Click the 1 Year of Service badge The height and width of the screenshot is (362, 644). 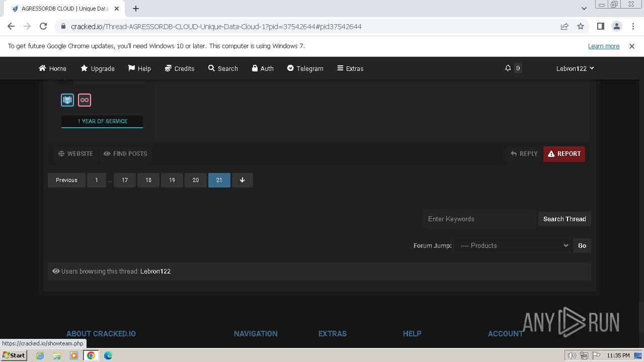tap(102, 121)
